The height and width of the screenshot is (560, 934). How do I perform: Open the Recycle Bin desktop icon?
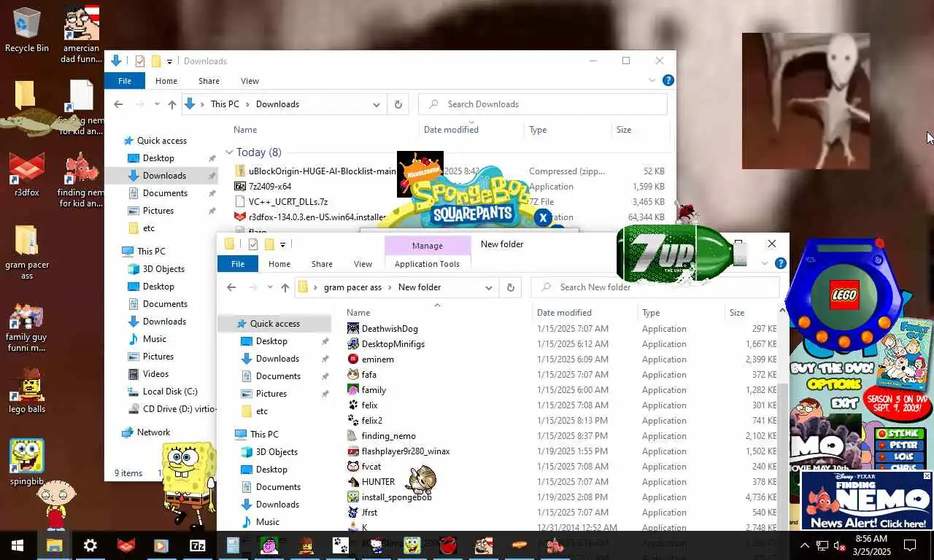(27, 30)
